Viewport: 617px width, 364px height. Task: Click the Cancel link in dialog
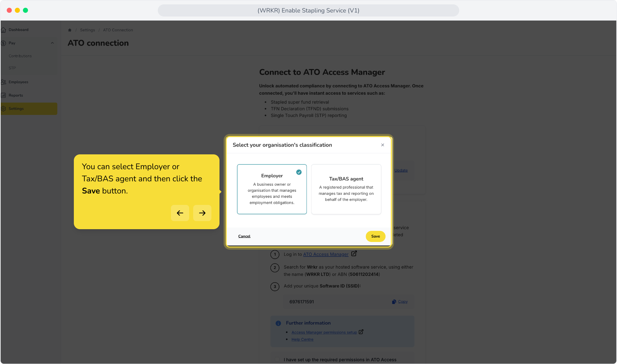click(244, 236)
